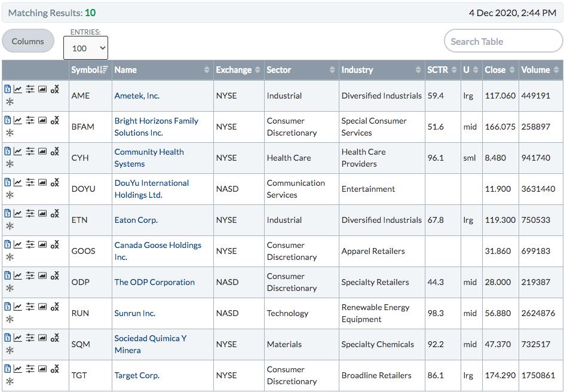Click the point and figure icon for TGT
The image size is (564, 392).
click(x=55, y=369)
